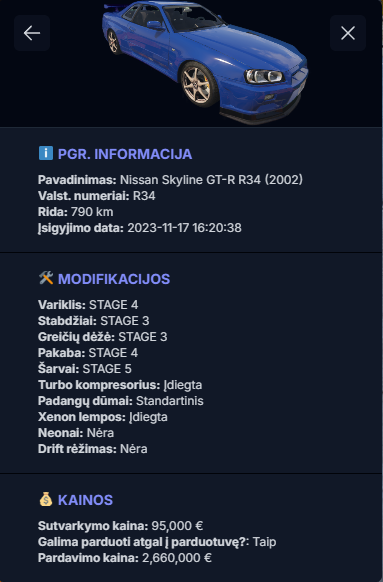Click the Turbo kompresorius Įdiegta entry

[120, 385]
